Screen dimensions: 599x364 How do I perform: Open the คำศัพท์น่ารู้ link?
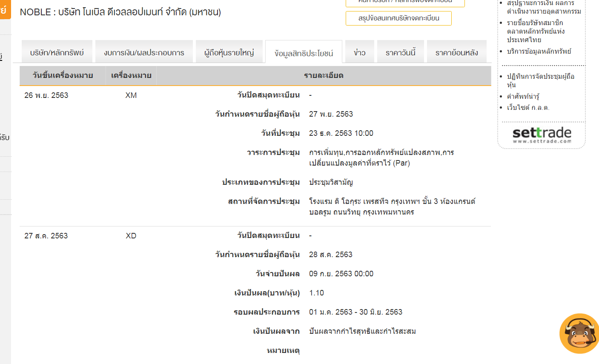click(523, 96)
